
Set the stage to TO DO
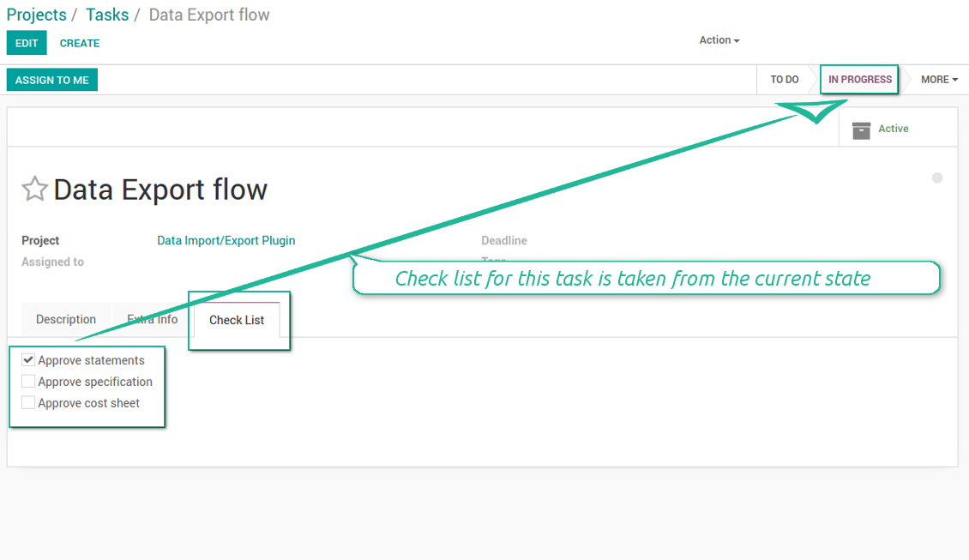pyautogui.click(x=784, y=80)
